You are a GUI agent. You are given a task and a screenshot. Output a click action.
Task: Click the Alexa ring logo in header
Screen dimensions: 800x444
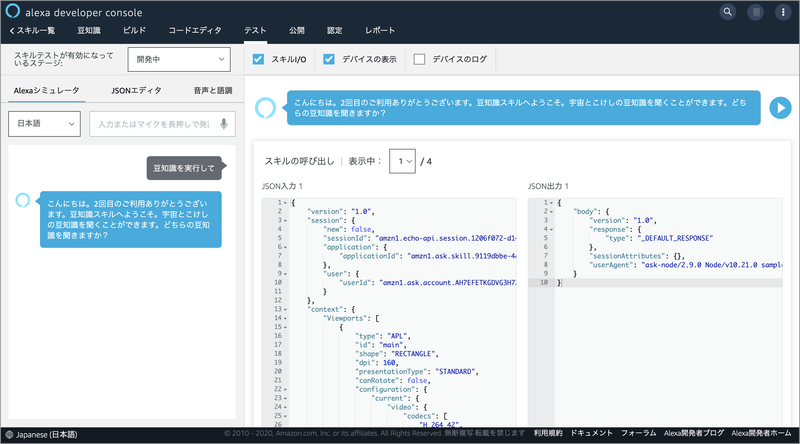pyautogui.click(x=12, y=11)
